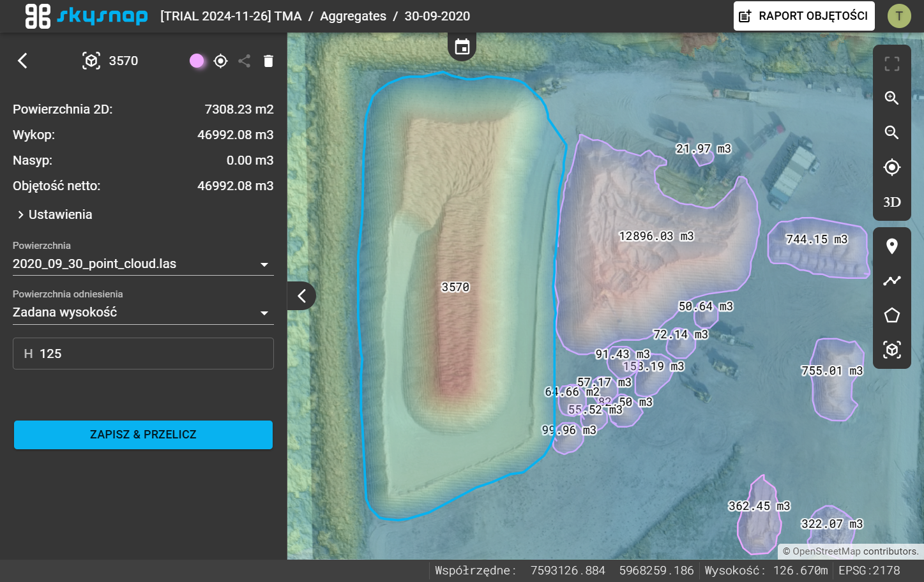Open the 30-09-2020 breadcrumb
Image resolution: width=924 pixels, height=582 pixels.
pos(437,16)
